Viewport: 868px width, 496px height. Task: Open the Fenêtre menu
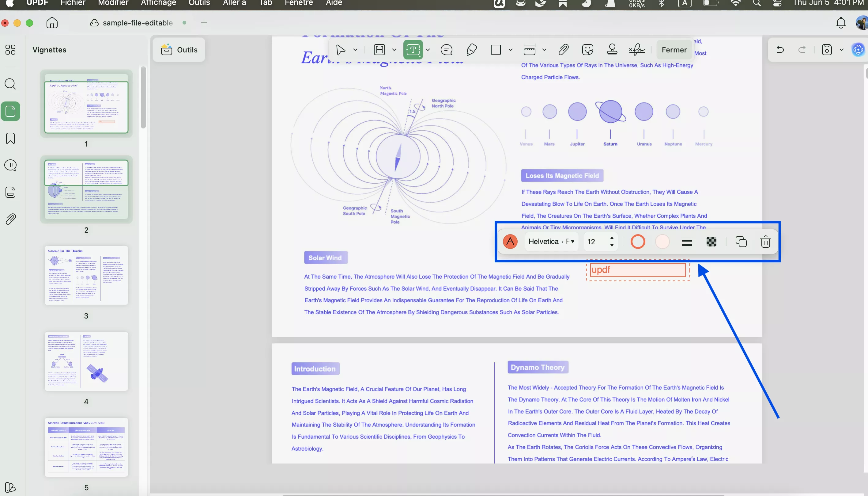tap(299, 3)
